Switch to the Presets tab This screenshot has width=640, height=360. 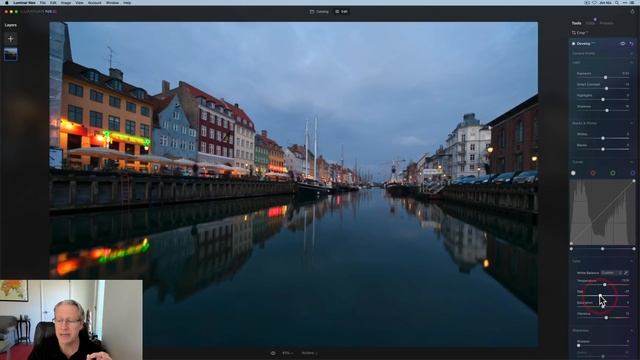coord(607,23)
